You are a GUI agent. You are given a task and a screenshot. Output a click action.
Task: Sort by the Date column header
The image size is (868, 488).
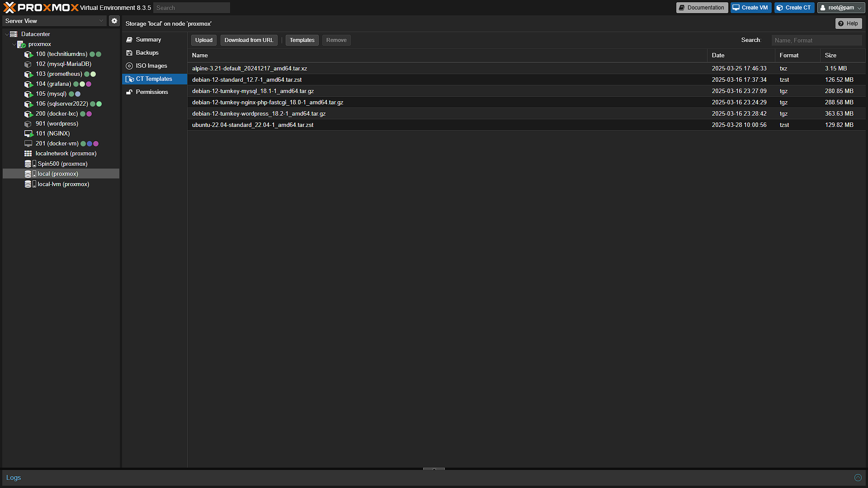741,55
